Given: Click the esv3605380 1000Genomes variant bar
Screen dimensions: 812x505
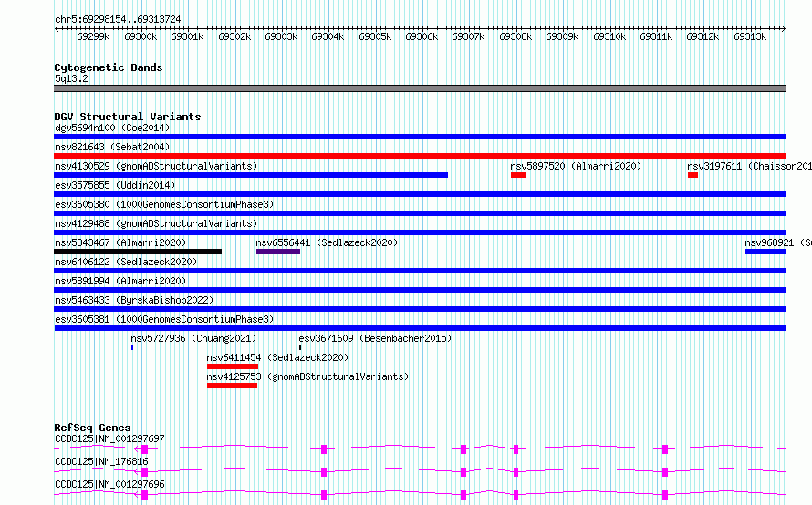Looking at the screenshot, I should pyautogui.click(x=420, y=213).
